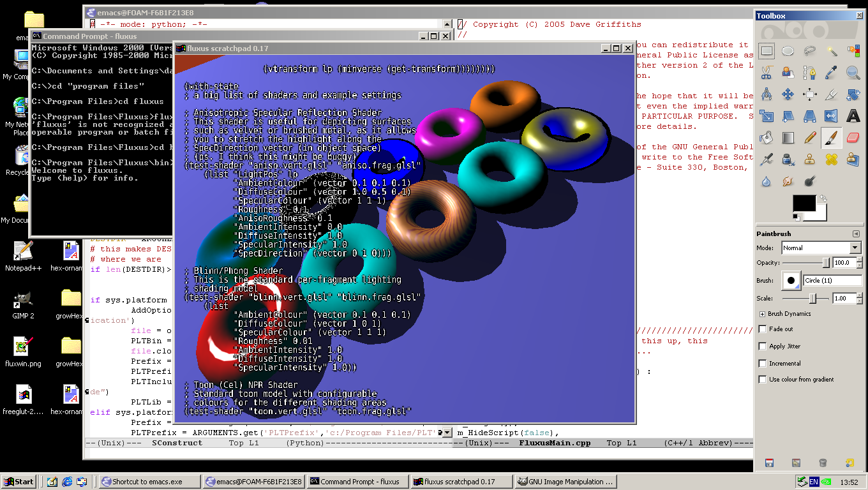Switch to emacs@FOAM taskbar button
868x490 pixels.
pos(254,482)
